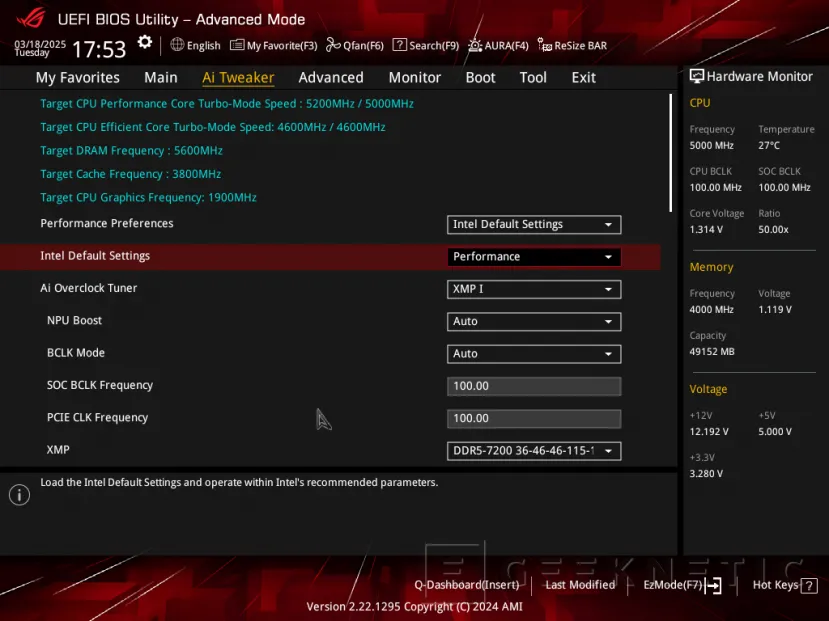Click the 03/18/2025 date text

[40, 44]
